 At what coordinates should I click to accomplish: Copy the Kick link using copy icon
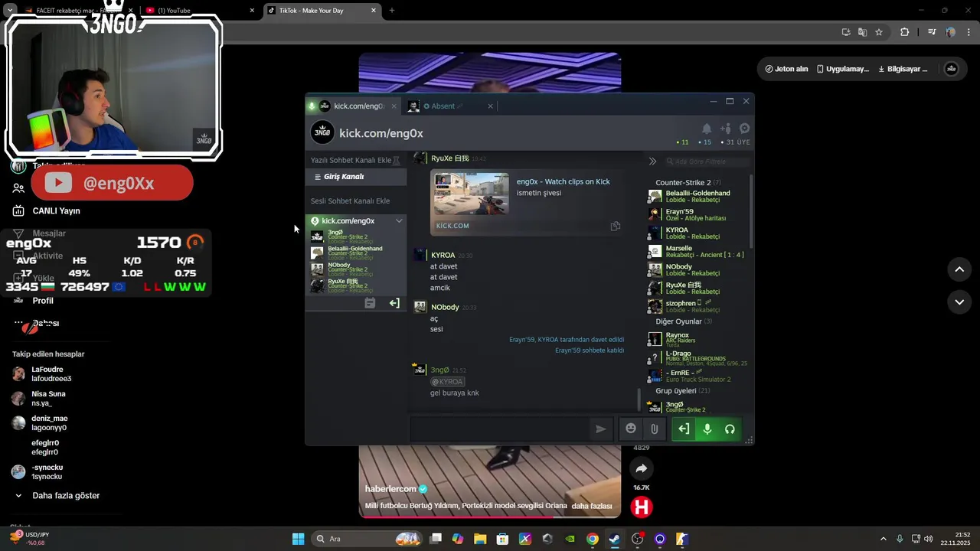click(615, 226)
